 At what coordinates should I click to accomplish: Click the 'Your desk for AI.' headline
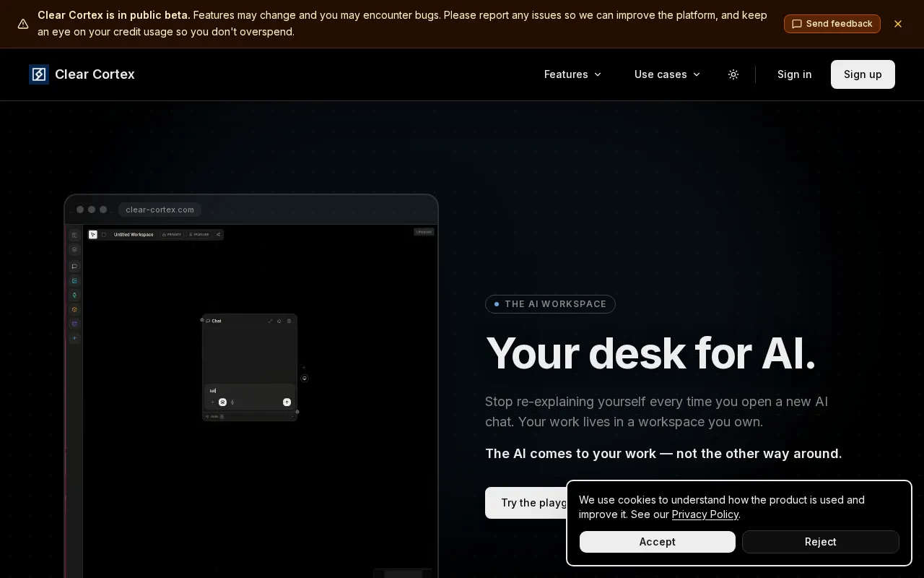(x=650, y=353)
